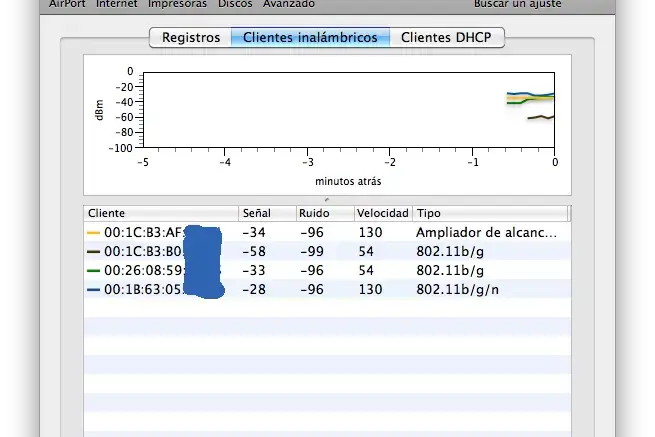
Task: Open the Internet toolbar section
Action: [117, 4]
